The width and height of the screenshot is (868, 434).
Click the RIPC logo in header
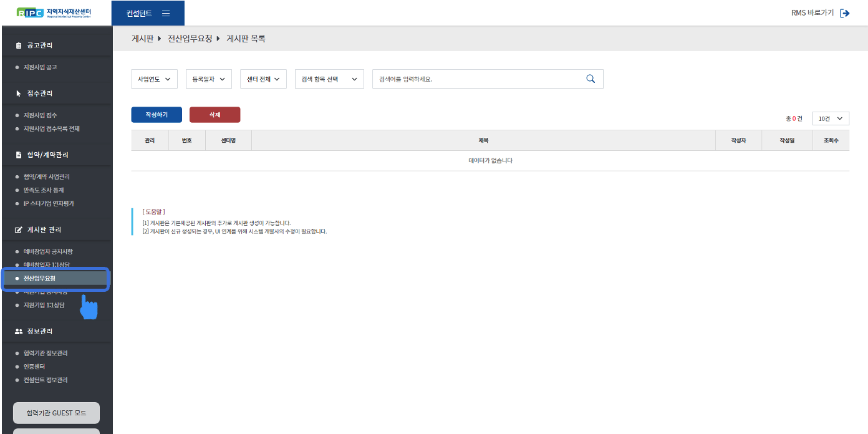pyautogui.click(x=56, y=13)
